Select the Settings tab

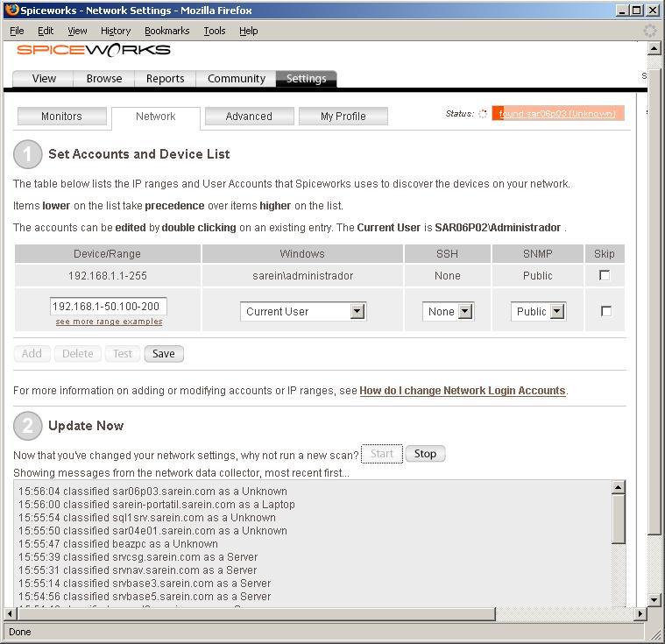click(x=306, y=79)
